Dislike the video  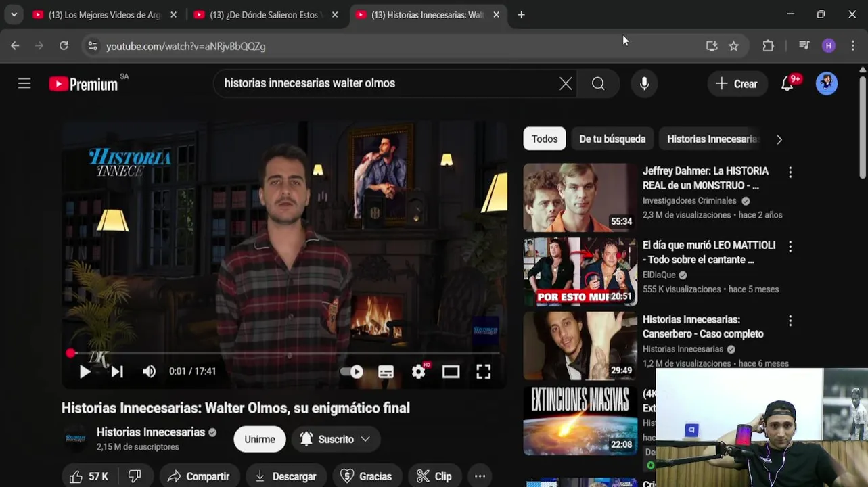click(x=135, y=476)
